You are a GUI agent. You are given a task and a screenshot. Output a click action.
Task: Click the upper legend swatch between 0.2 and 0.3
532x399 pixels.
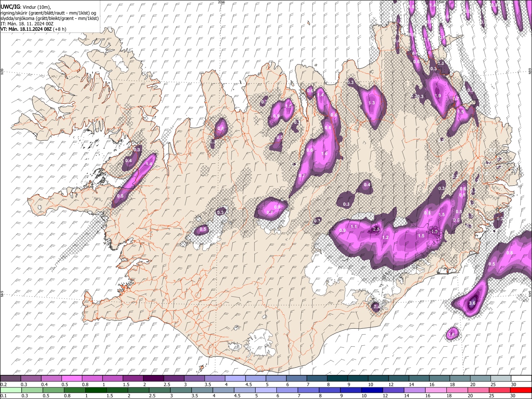pos(10,379)
